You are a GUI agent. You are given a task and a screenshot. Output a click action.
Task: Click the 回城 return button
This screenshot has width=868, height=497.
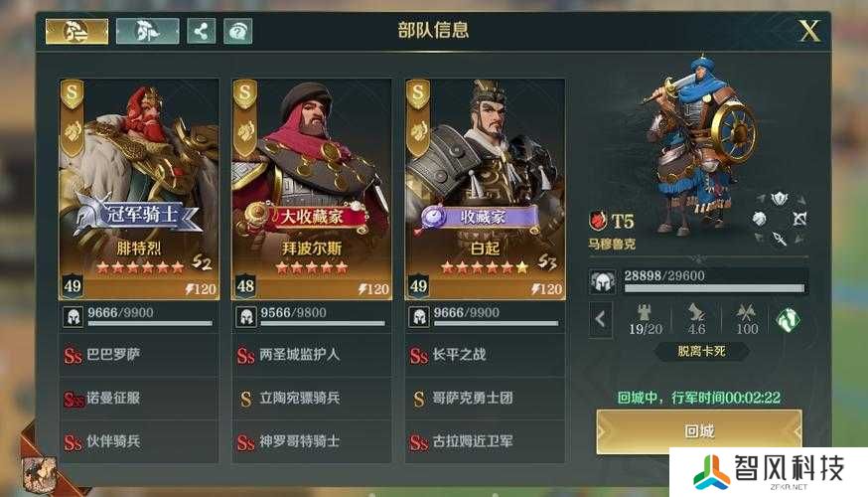(699, 431)
